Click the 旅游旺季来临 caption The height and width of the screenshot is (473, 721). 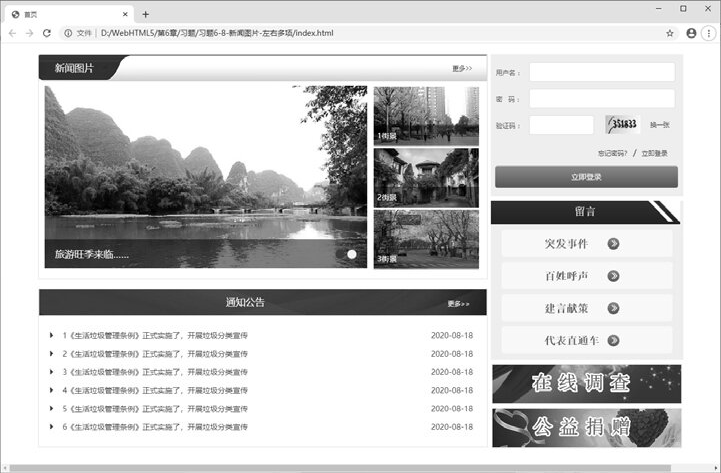click(92, 254)
